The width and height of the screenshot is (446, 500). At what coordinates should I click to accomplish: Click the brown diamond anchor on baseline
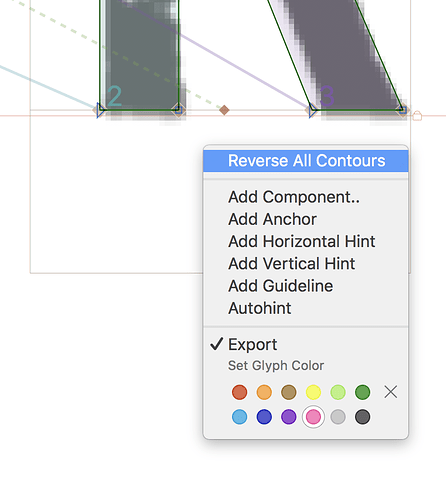224,110
